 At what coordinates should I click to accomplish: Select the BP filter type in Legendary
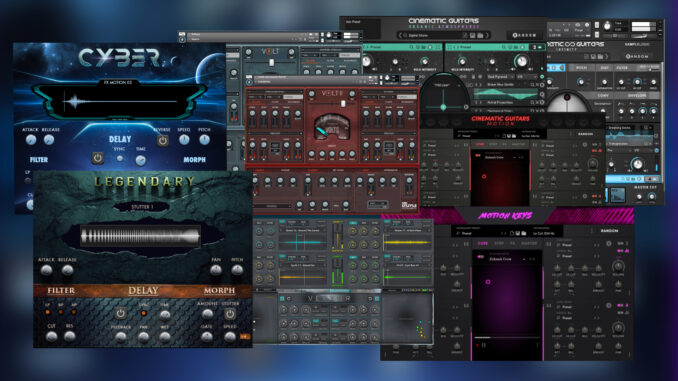(x=61, y=312)
